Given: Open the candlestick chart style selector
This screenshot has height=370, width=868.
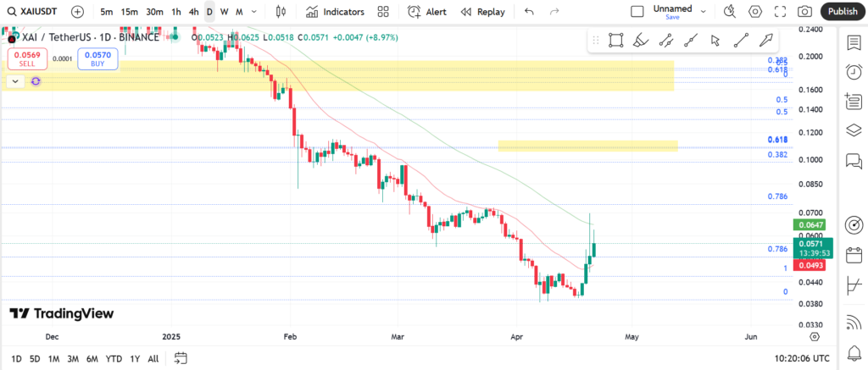Looking at the screenshot, I should coord(281,12).
